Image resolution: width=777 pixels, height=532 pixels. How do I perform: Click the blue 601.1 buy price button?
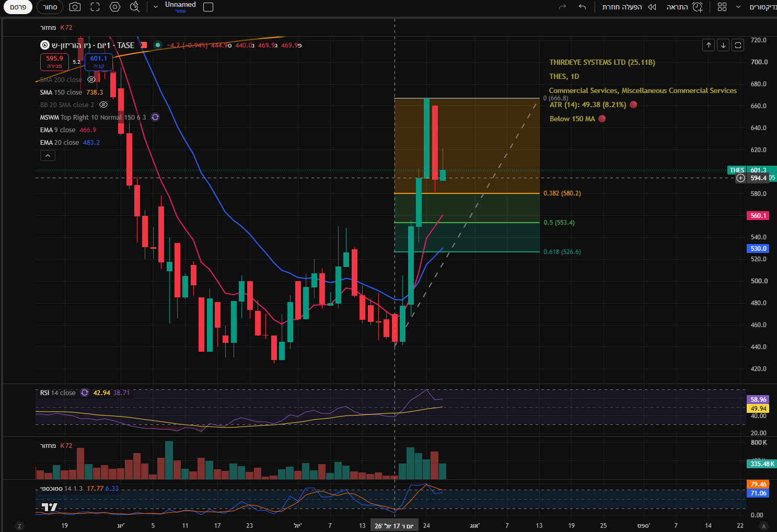[99, 62]
